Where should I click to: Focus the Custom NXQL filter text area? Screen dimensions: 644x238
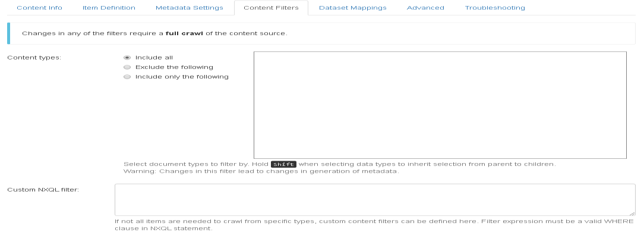coord(374,199)
